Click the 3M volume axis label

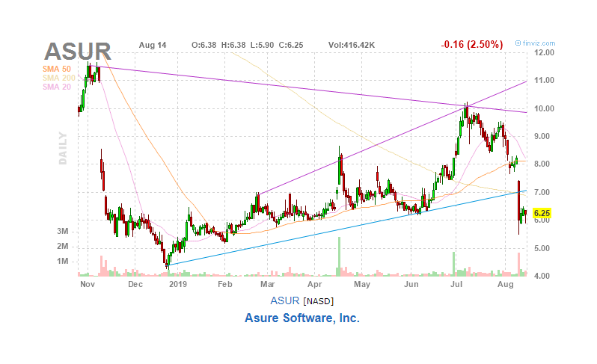pyautogui.click(x=63, y=231)
